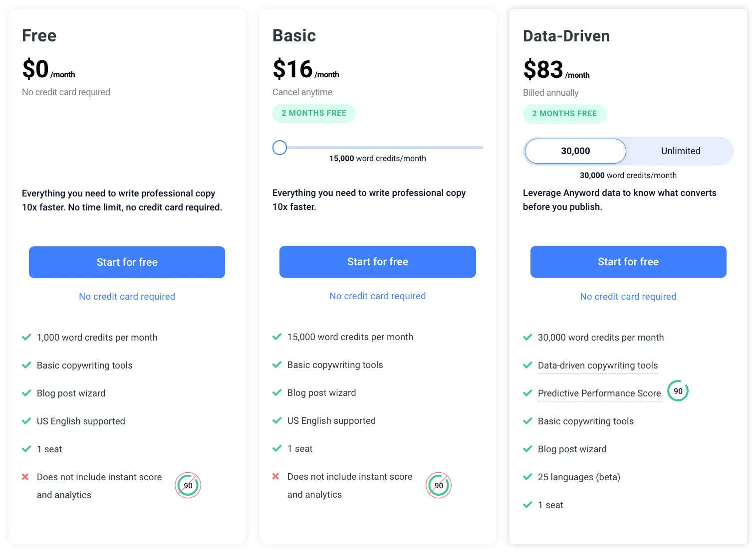Select the 30,000 word credits option

point(575,151)
